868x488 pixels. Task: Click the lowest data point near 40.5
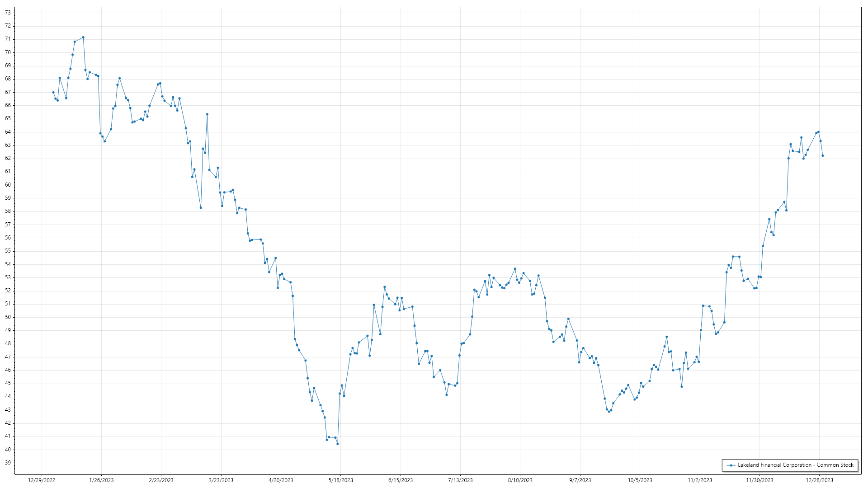pos(338,444)
